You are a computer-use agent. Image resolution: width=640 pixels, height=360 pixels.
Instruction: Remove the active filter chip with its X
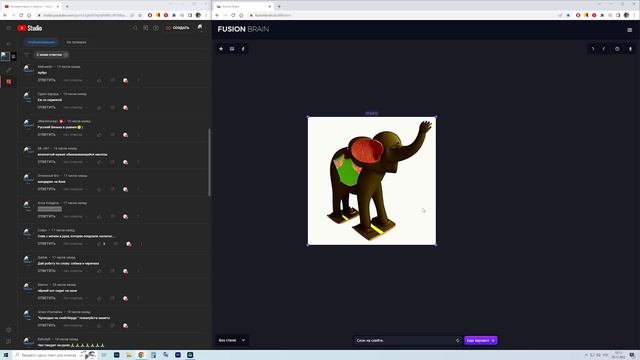tap(66, 55)
